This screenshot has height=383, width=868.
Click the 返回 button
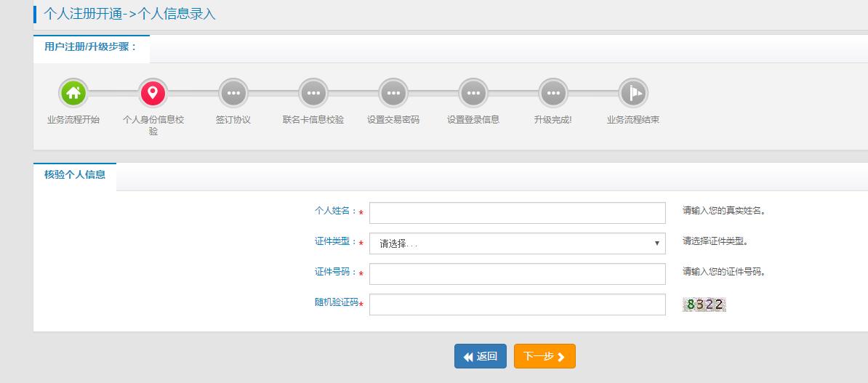(x=480, y=356)
